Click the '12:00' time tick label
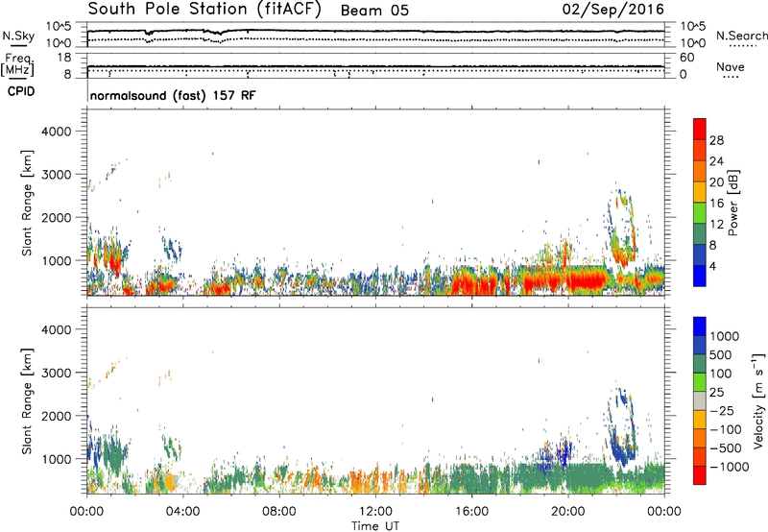Viewport: 768px width, 532px height. coord(375,512)
